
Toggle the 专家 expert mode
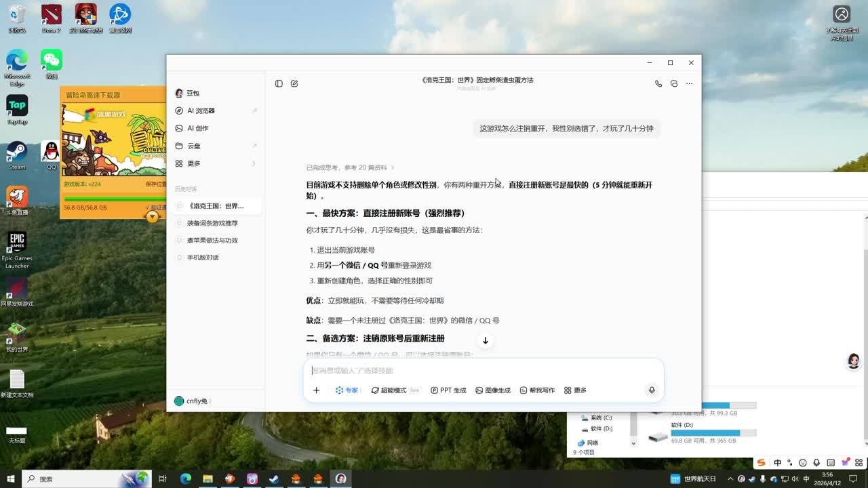pos(347,390)
